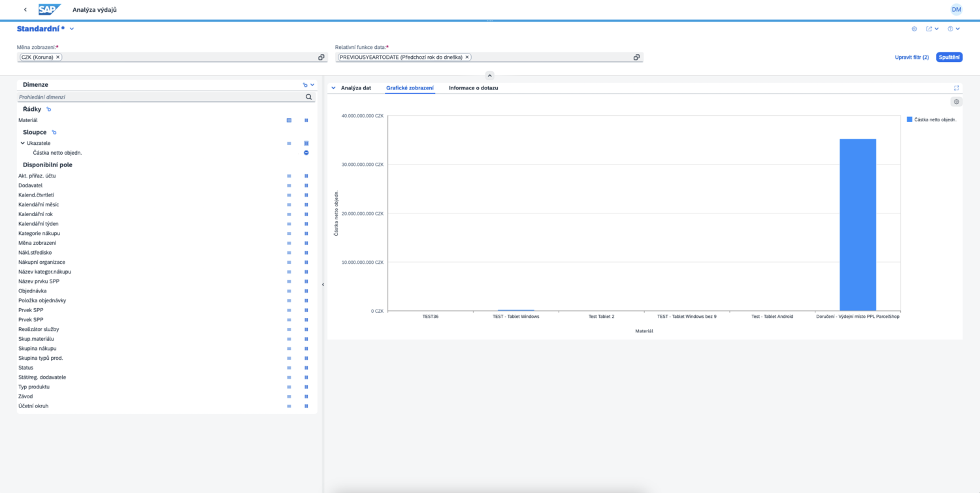Open value help for Měna zobrazení field
The height and width of the screenshot is (493, 980).
321,57
